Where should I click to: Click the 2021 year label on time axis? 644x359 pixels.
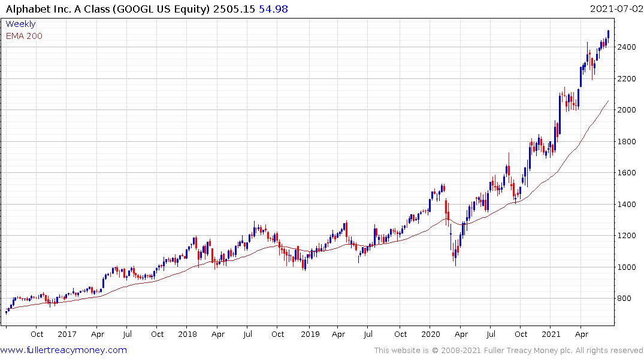pos(551,334)
